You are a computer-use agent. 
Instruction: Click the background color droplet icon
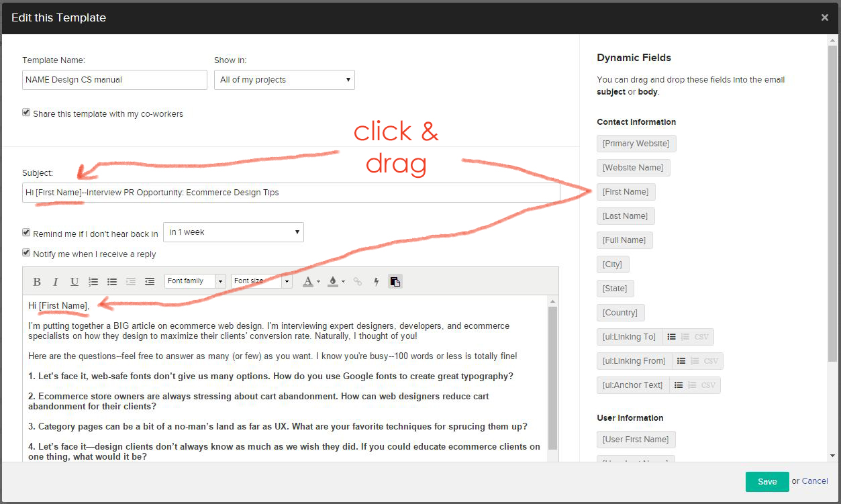coord(332,282)
